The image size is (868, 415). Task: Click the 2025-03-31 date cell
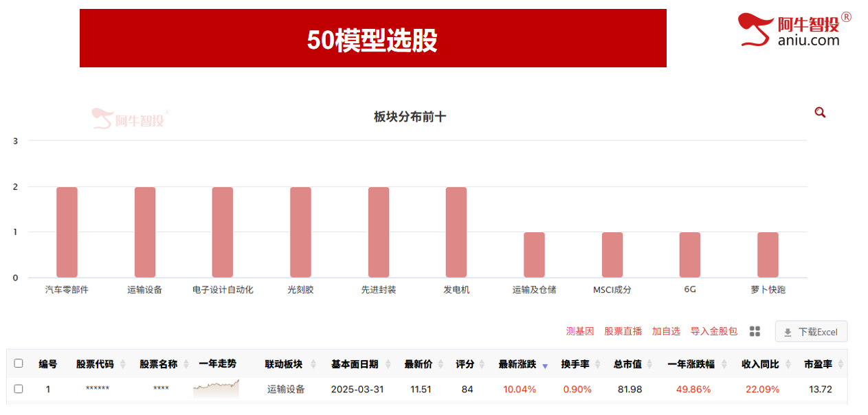(357, 389)
